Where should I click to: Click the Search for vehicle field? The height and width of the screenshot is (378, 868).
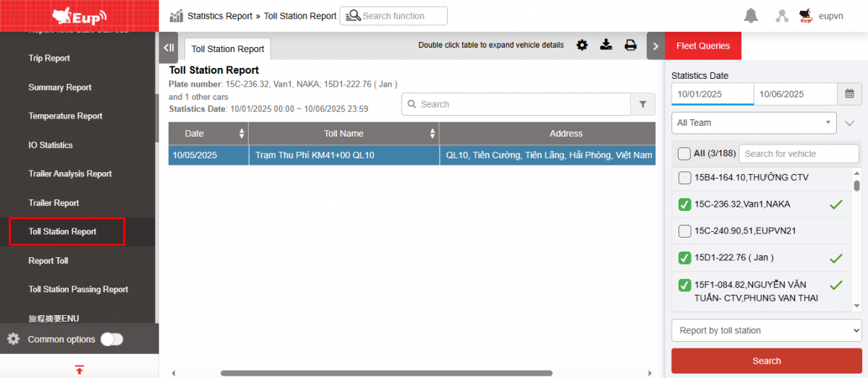(798, 153)
